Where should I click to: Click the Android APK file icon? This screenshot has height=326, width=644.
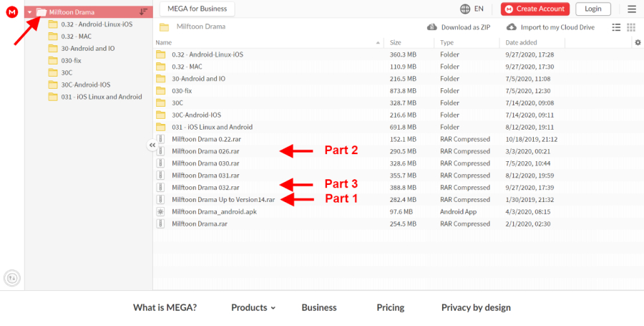point(160,211)
